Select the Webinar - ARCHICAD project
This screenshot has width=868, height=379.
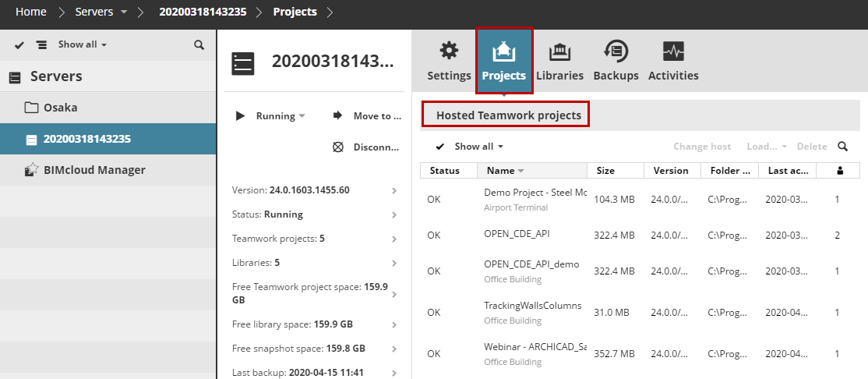click(x=640, y=353)
